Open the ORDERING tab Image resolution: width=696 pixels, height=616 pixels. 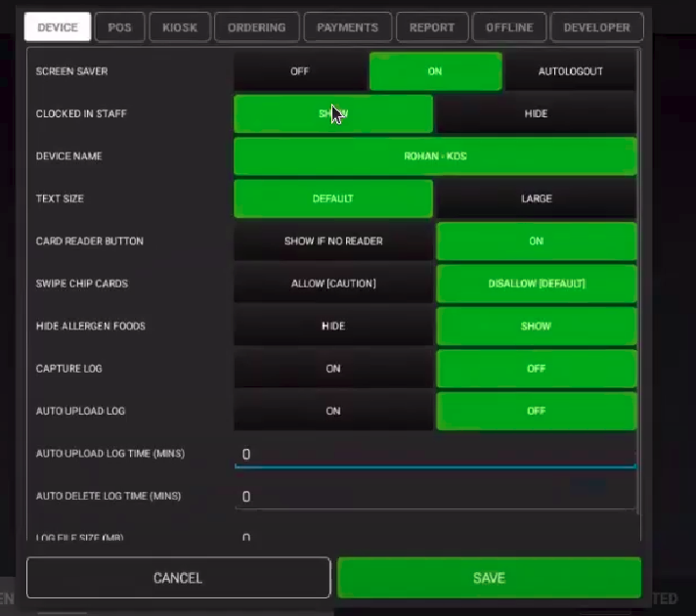click(257, 27)
